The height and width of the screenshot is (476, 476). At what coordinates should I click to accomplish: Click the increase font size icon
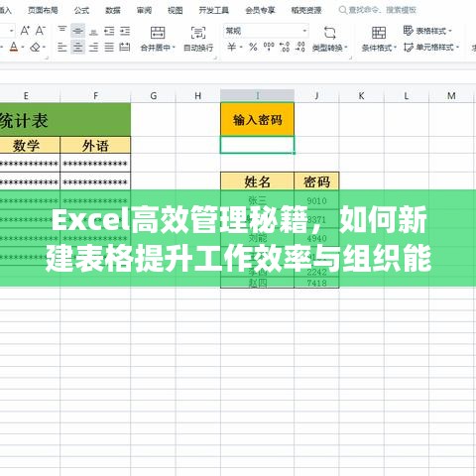(x=25, y=31)
